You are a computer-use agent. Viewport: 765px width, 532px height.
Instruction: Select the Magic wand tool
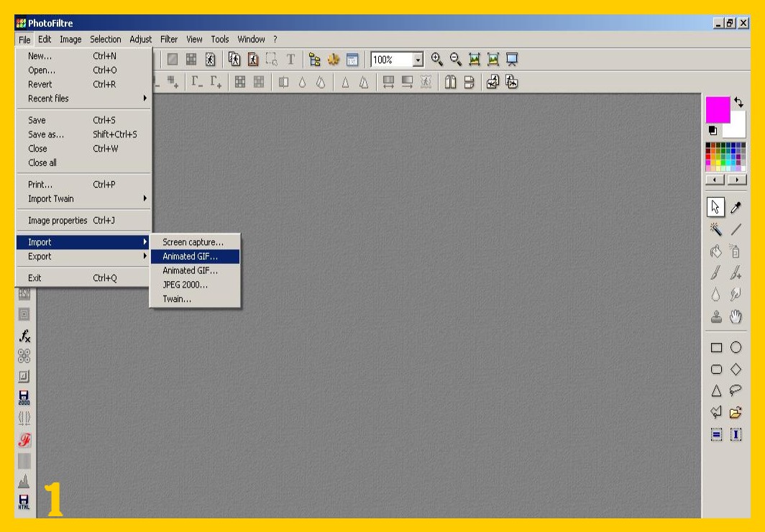[x=716, y=229]
